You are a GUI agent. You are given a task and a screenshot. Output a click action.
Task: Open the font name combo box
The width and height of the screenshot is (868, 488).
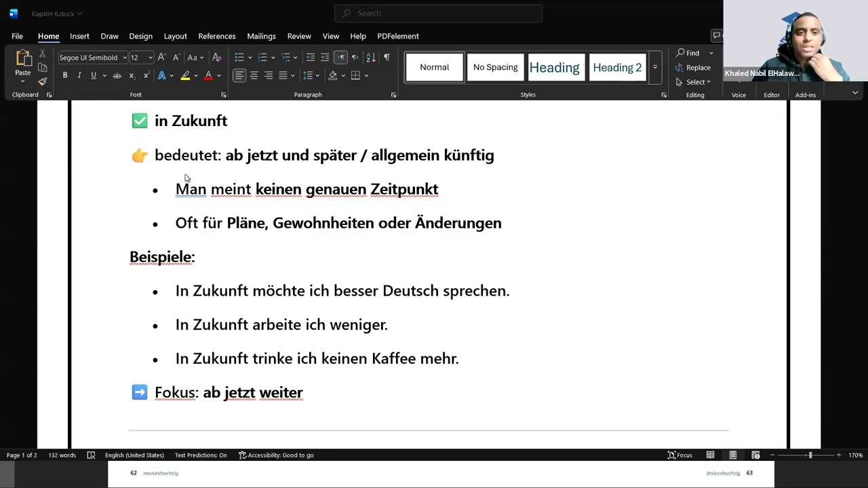pyautogui.click(x=92, y=58)
